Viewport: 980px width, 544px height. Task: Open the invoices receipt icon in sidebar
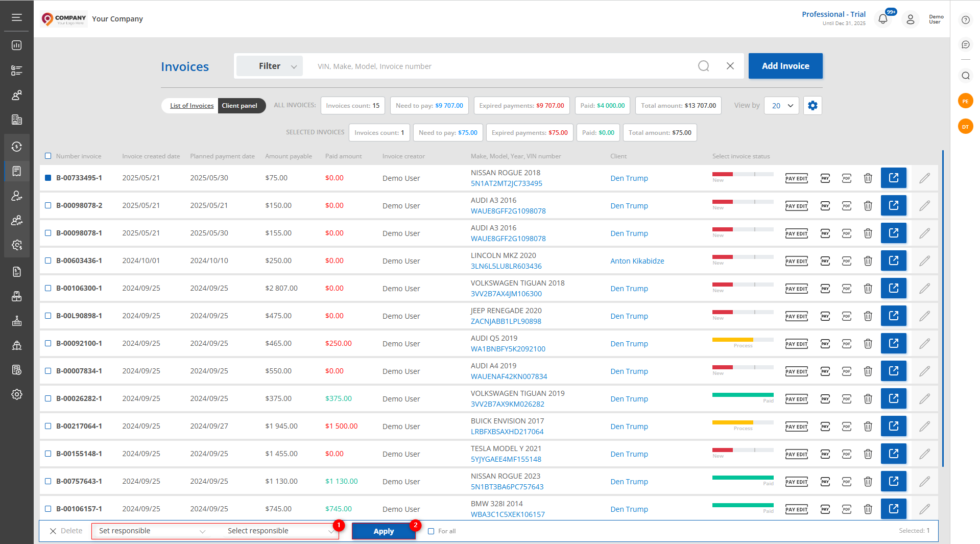(x=17, y=171)
